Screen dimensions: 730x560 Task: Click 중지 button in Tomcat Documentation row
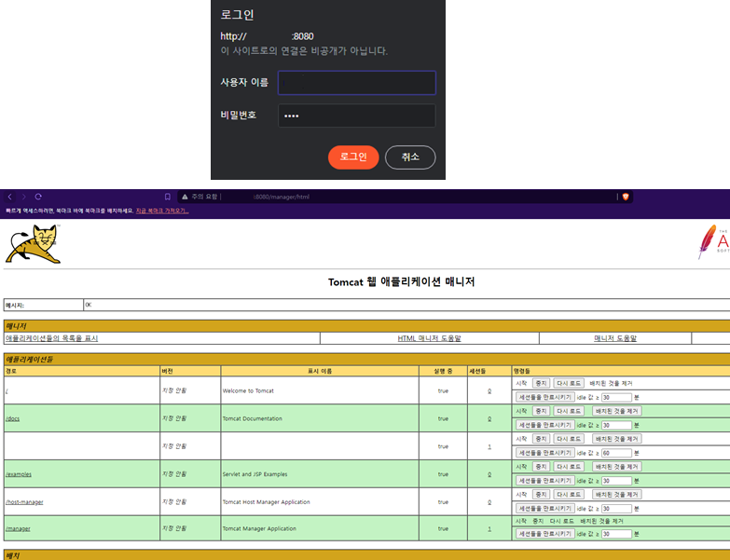tap(541, 411)
